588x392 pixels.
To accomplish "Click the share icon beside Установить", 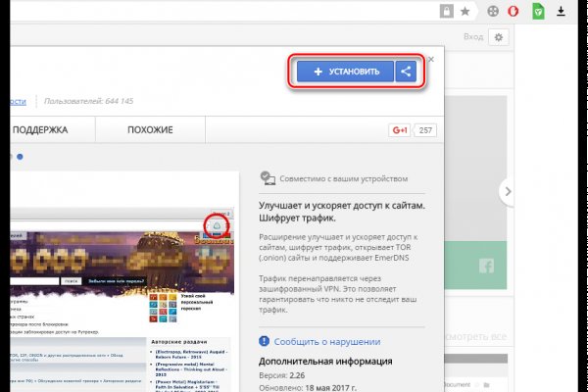I will [407, 72].
